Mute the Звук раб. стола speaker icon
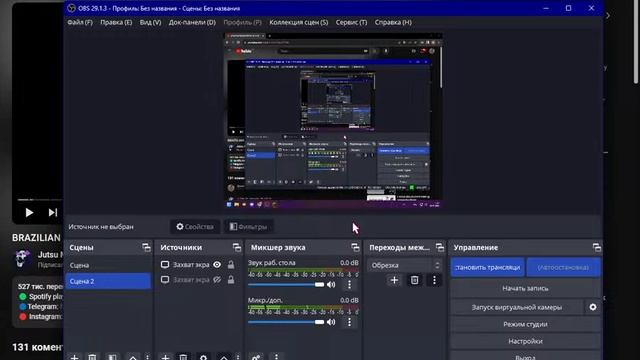This screenshot has width=640, height=360. click(331, 284)
